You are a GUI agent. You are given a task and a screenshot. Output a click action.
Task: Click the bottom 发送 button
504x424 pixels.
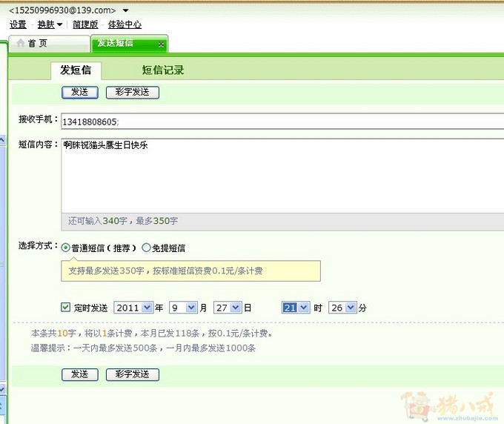(80, 374)
